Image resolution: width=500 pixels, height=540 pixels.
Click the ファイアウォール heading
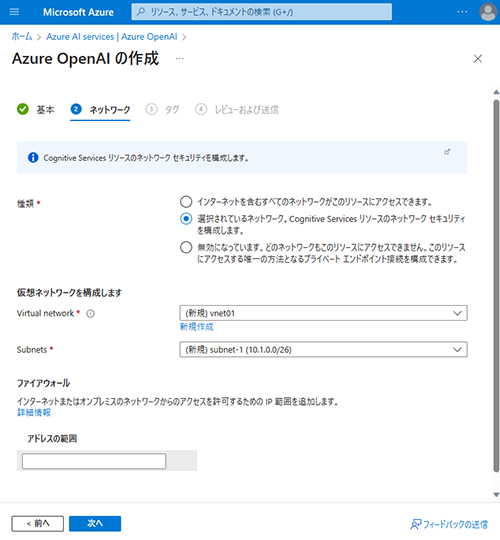pyautogui.click(x=43, y=383)
